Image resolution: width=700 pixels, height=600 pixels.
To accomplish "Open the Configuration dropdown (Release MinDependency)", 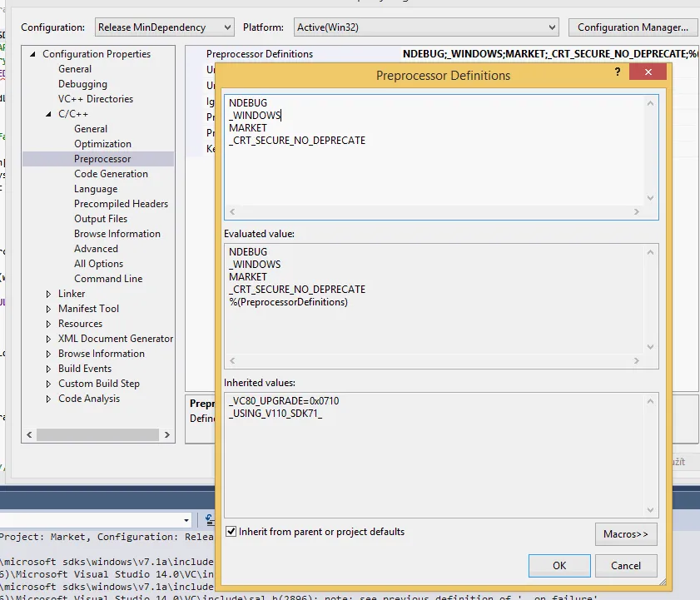I will (x=164, y=27).
